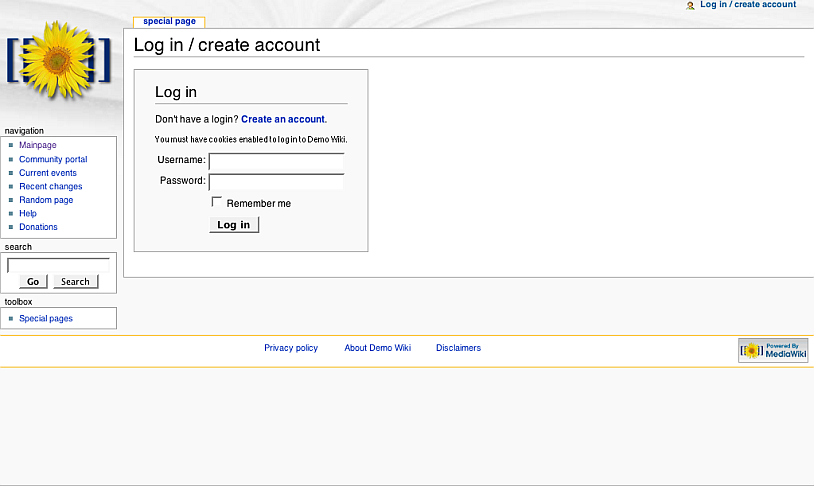Open Mainpage in navigation

pyautogui.click(x=38, y=145)
